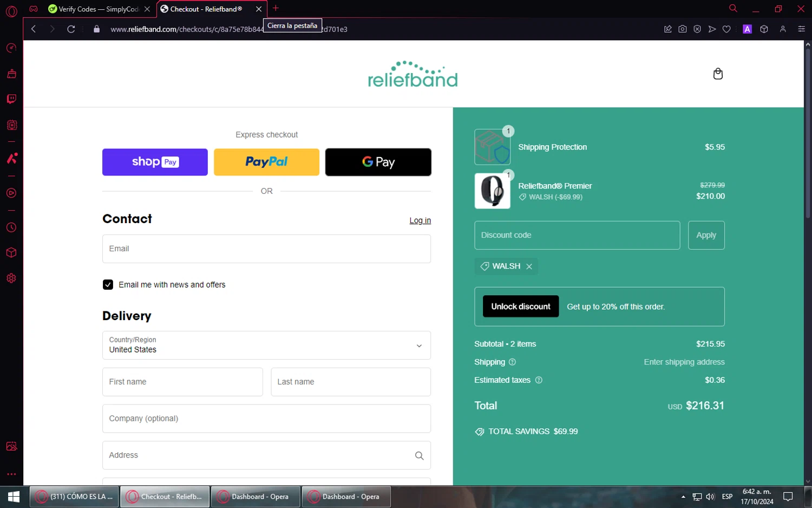
Task: Open the Player icon in sidebar
Action: coord(11,193)
